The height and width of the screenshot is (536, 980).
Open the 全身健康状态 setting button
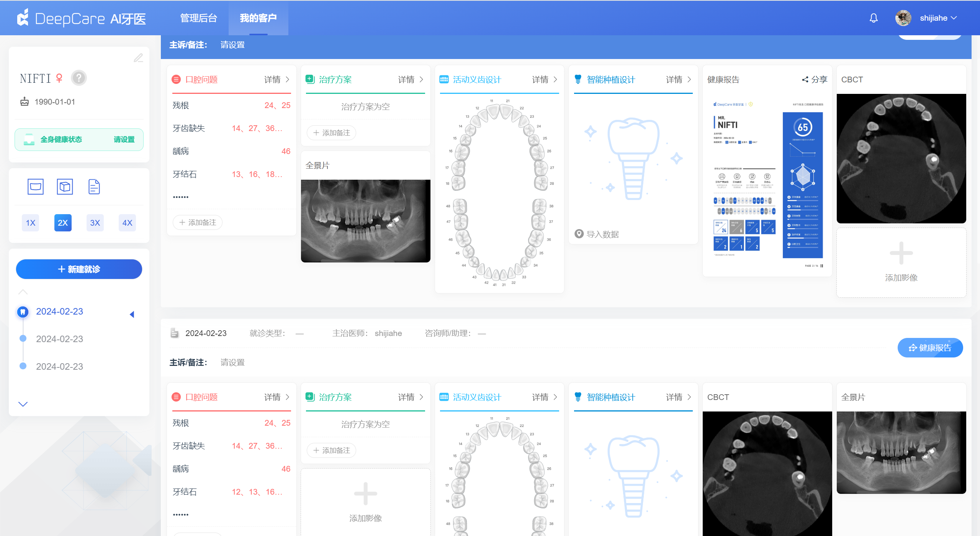point(79,139)
